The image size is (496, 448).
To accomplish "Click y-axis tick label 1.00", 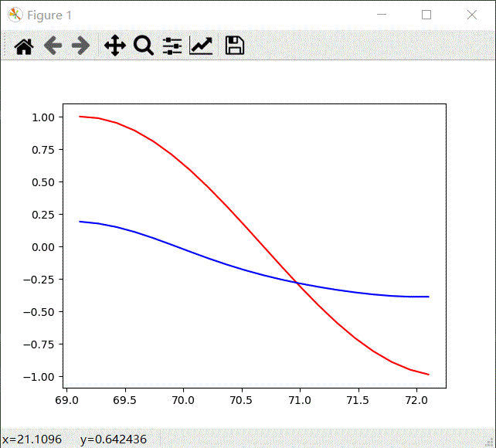I will coord(43,117).
